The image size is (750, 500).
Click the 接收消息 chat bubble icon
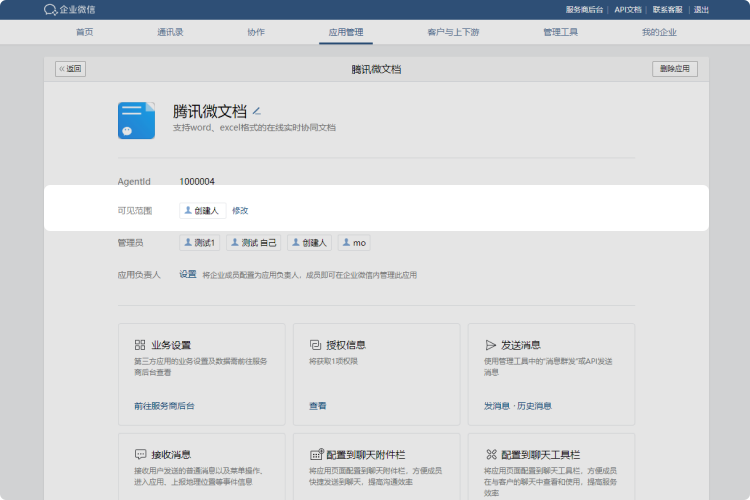coord(140,454)
